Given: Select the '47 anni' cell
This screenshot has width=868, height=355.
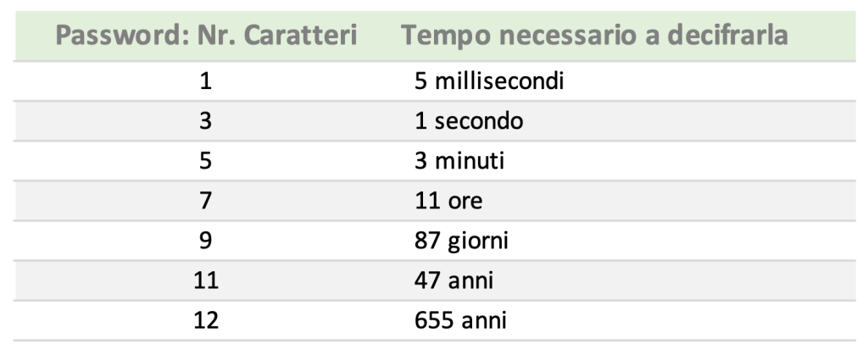Looking at the screenshot, I should click(x=453, y=280).
